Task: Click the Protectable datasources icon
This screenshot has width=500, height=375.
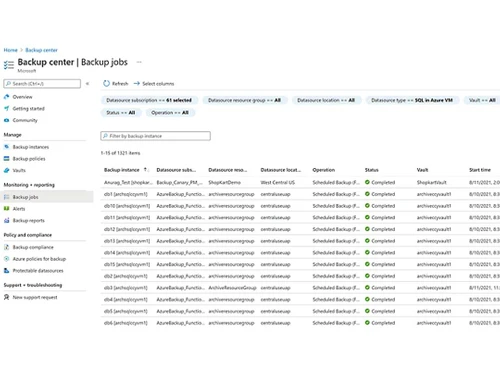Action: tap(6, 270)
